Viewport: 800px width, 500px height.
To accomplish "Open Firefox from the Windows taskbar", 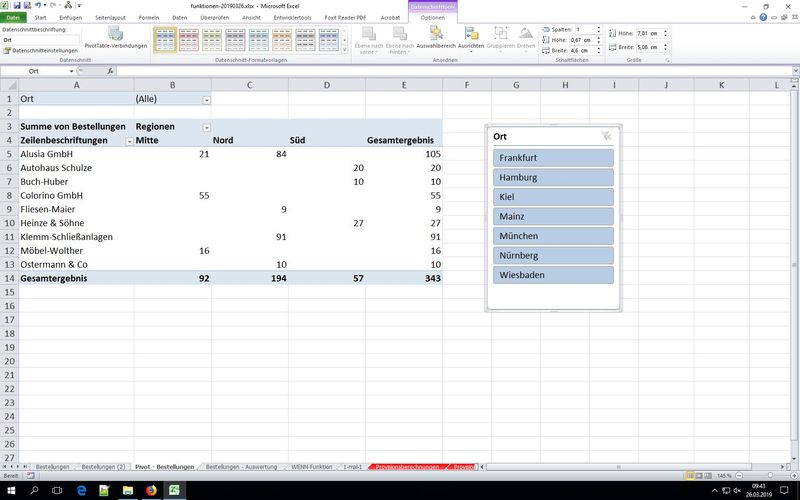I will tap(152, 490).
